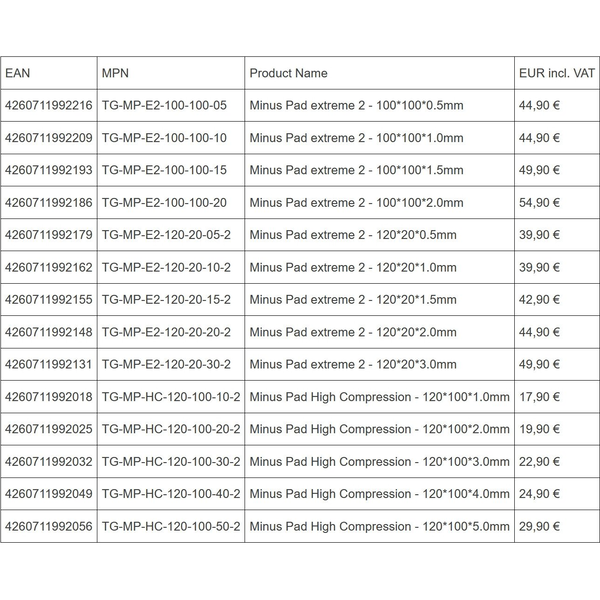Select EAN 4260711992216
Image resolution: width=600 pixels, height=600 pixels.
pos(49,105)
